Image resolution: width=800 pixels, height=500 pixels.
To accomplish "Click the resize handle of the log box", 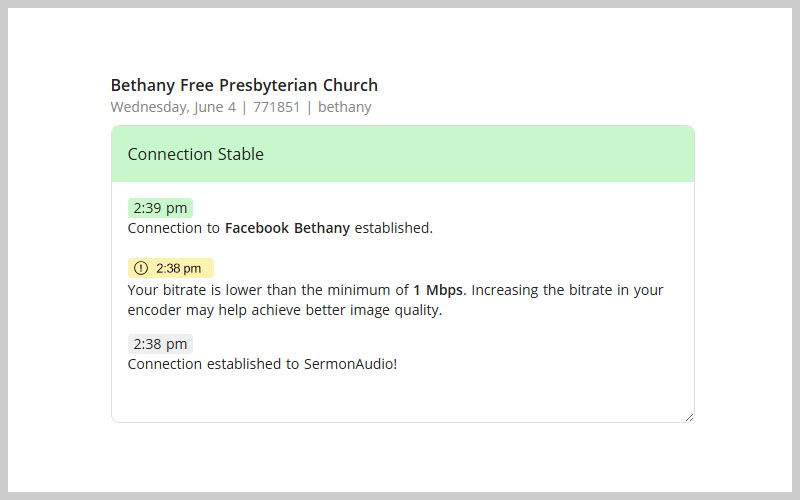I will [x=689, y=417].
